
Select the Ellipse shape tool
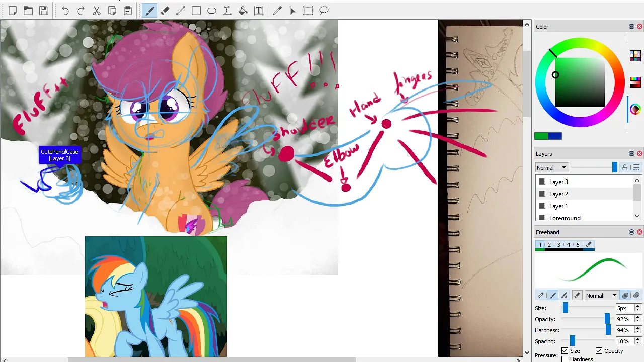pyautogui.click(x=212, y=11)
